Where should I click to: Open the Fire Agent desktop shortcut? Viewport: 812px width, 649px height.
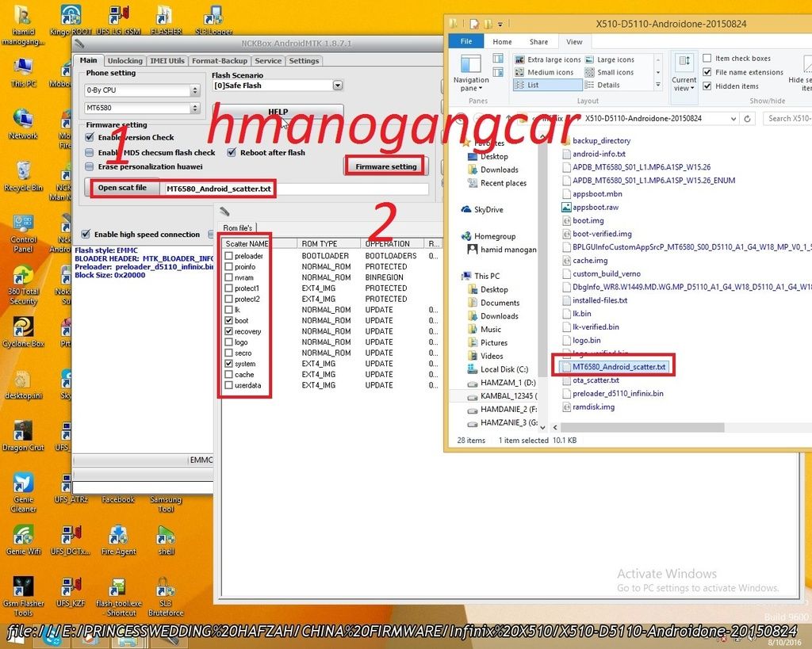point(118,536)
